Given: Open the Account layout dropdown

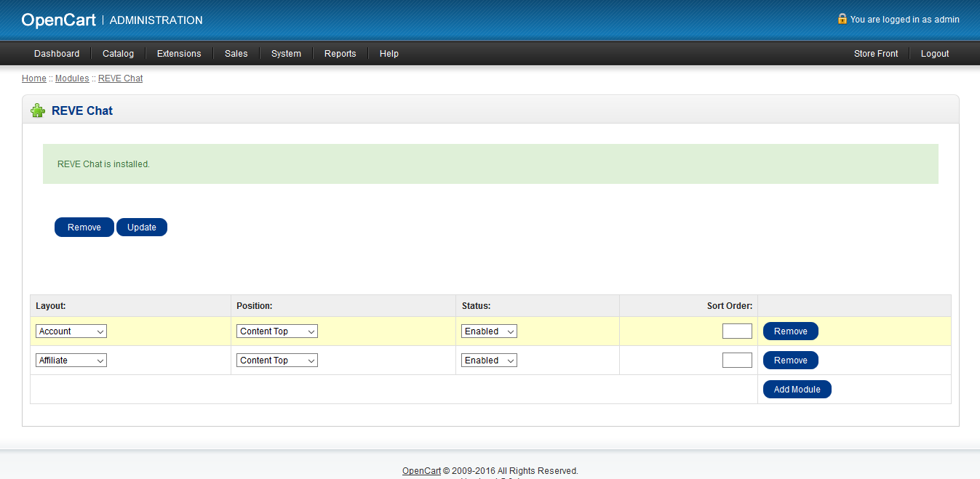Looking at the screenshot, I should coord(71,331).
